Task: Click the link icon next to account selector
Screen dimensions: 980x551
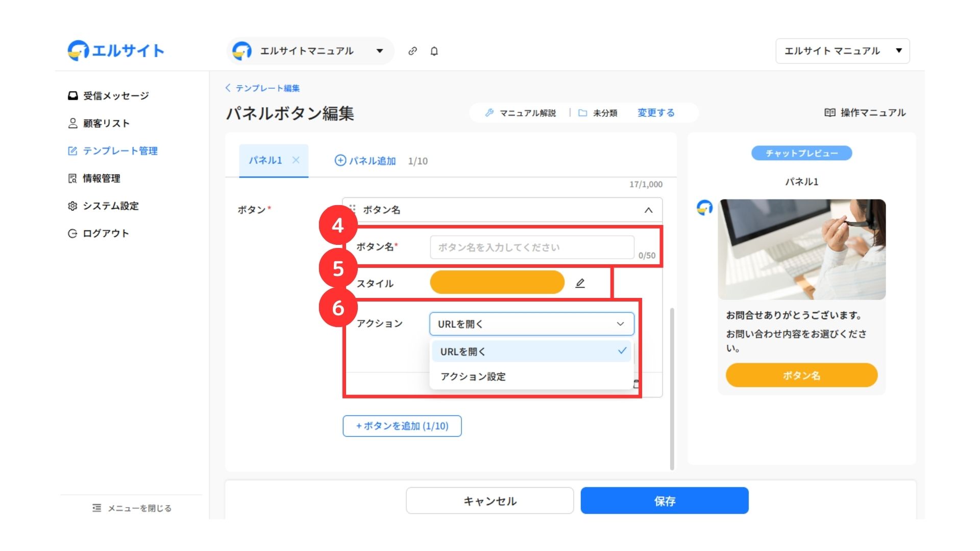Action: 412,51
